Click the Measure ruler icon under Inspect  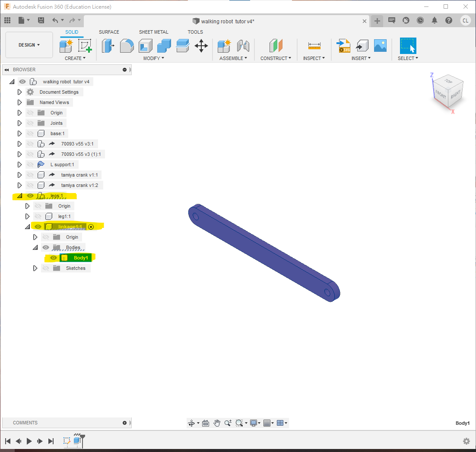click(x=314, y=46)
